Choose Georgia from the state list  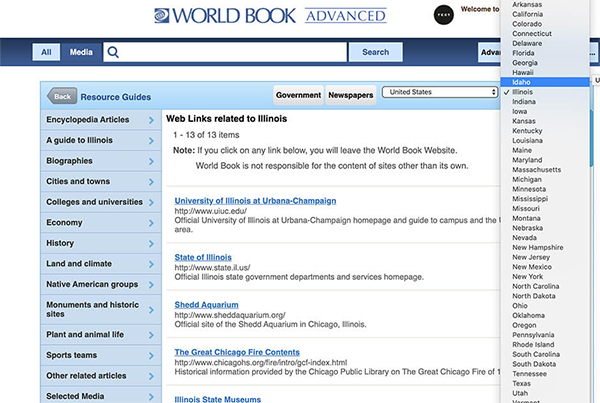(545, 63)
